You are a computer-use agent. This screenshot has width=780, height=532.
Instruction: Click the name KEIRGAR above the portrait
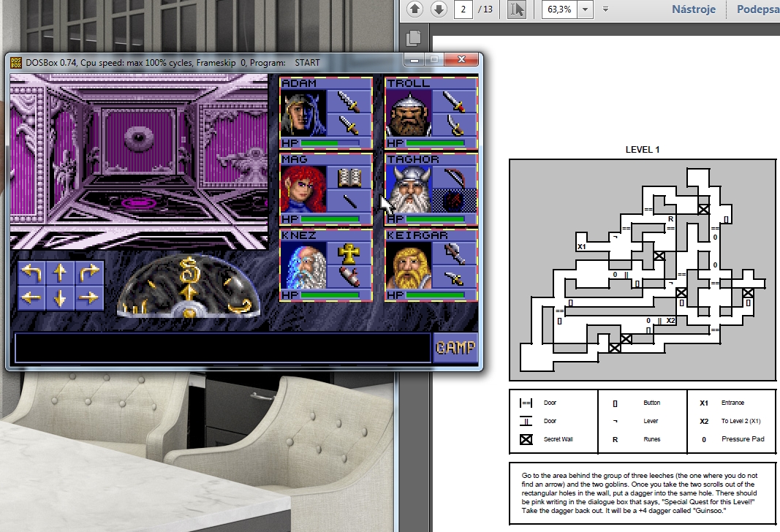[x=417, y=235]
